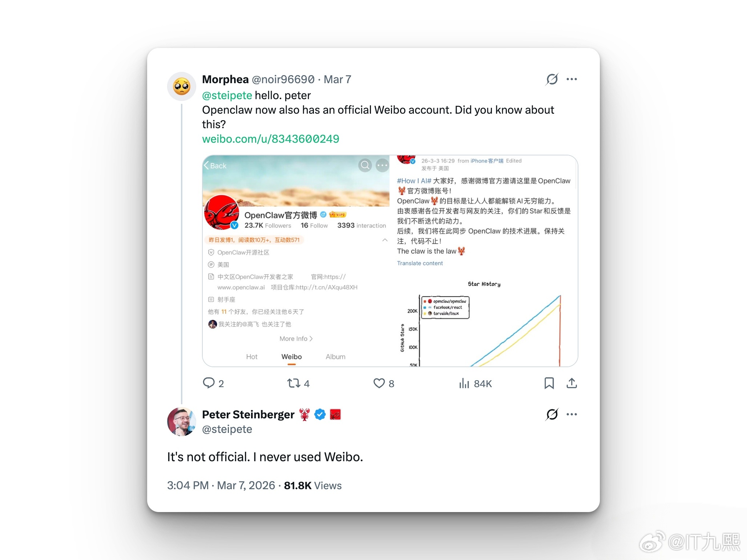Open Morphea's profile avatar
Image resolution: width=747 pixels, height=560 pixels.
coord(182,86)
